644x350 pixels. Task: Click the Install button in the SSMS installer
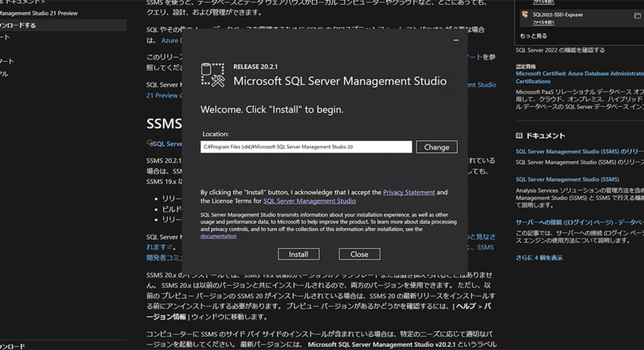pos(299,254)
